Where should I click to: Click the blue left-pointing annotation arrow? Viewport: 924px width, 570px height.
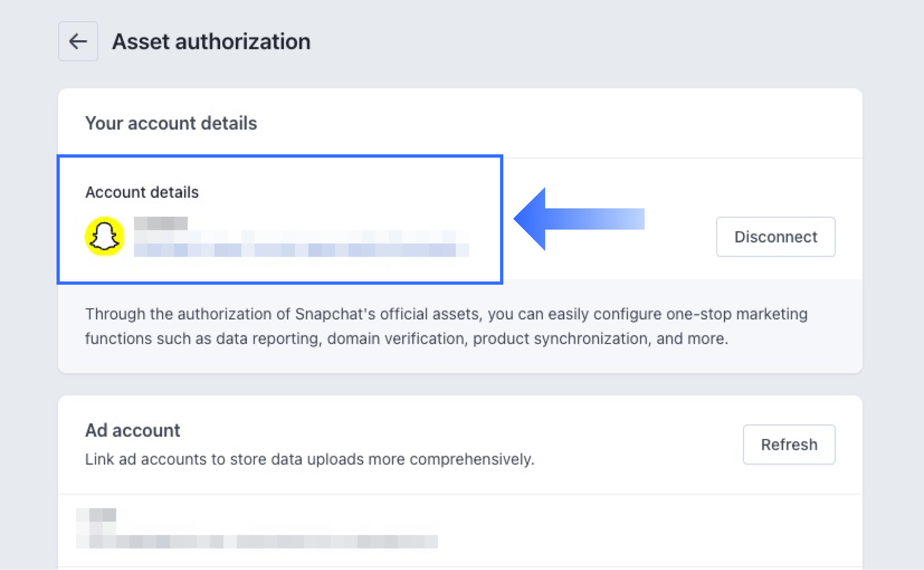coord(578,219)
